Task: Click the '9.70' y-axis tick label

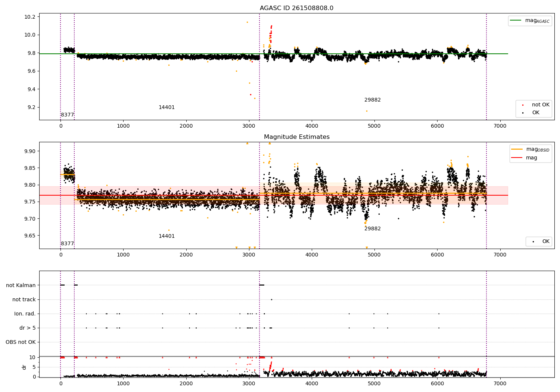Action: coord(30,219)
